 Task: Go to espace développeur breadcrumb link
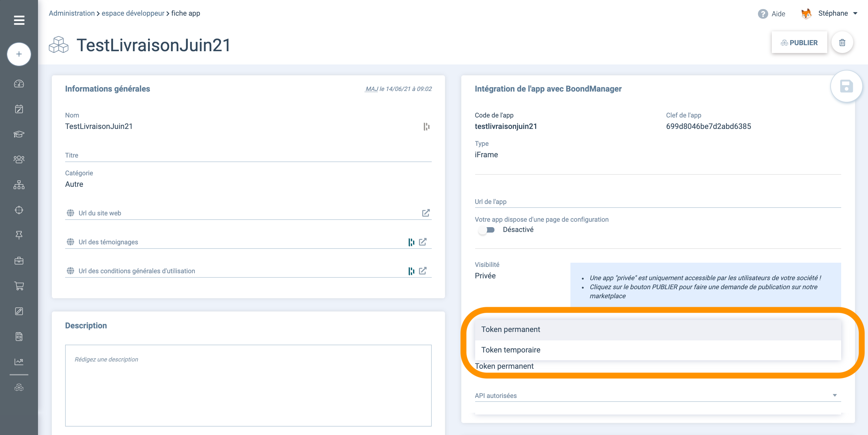click(x=133, y=13)
